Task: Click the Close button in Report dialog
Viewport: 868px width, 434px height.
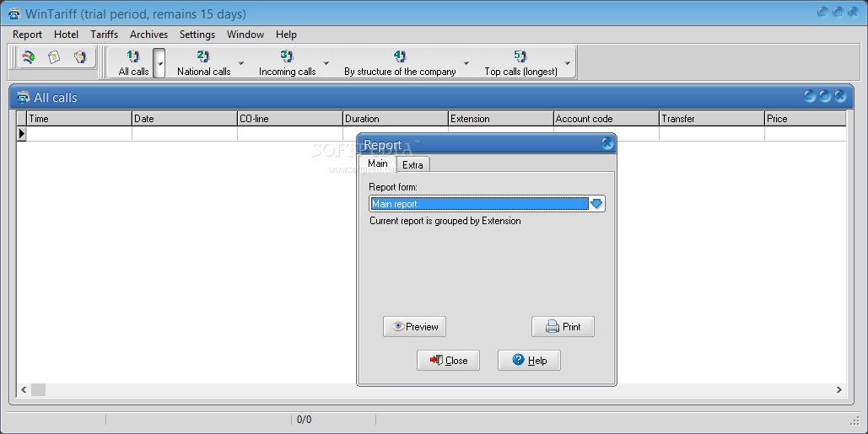Action: click(449, 361)
